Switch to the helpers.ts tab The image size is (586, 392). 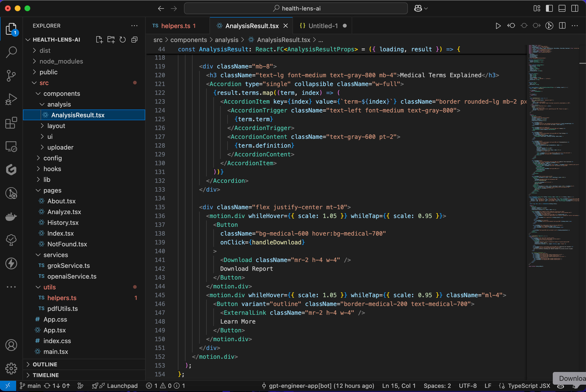pos(177,26)
